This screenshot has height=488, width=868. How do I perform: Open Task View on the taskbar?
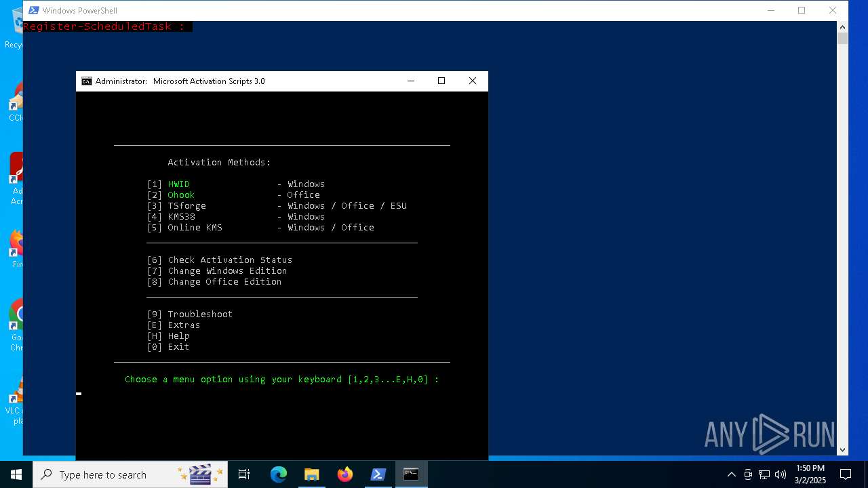pos(244,474)
